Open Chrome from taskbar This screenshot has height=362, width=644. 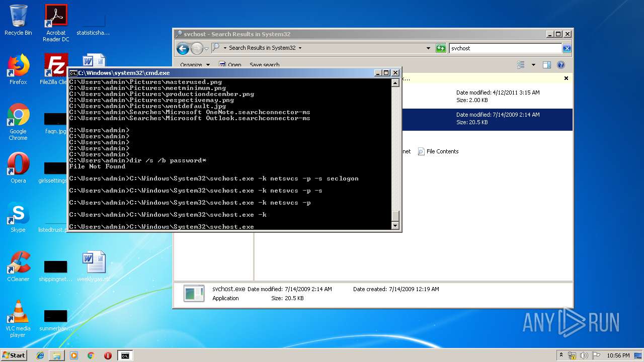pos(91,355)
